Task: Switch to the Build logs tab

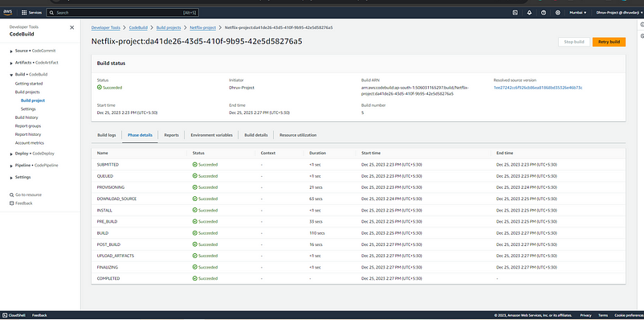Action: click(106, 135)
